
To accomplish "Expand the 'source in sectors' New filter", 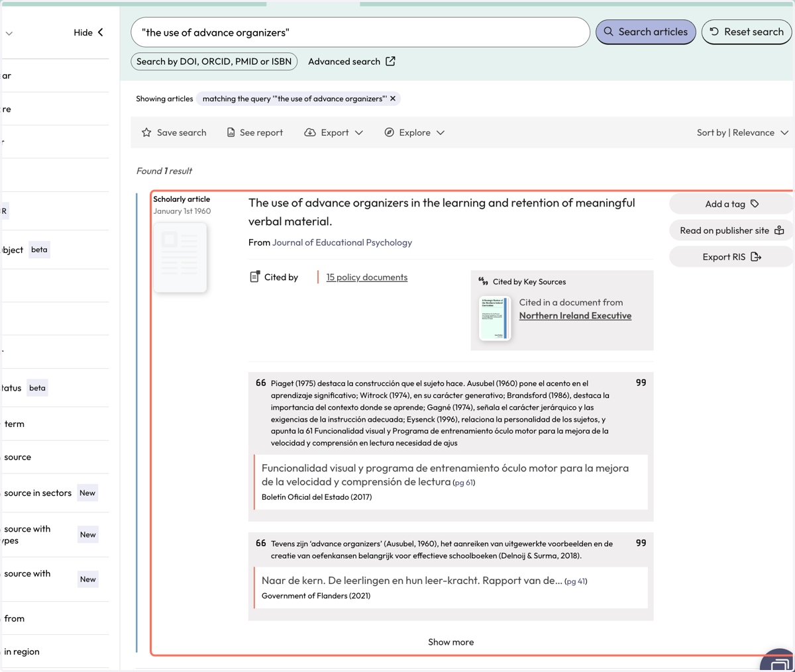I will 54,493.
